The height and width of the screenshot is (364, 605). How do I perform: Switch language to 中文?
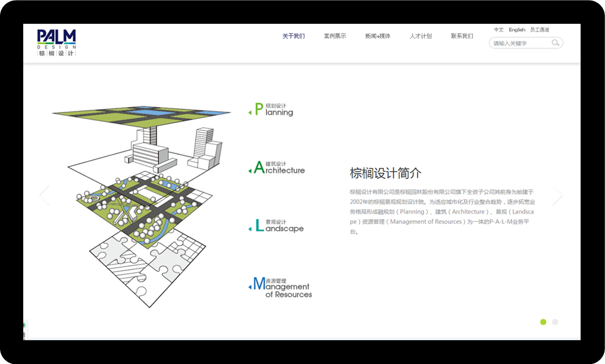pyautogui.click(x=498, y=29)
